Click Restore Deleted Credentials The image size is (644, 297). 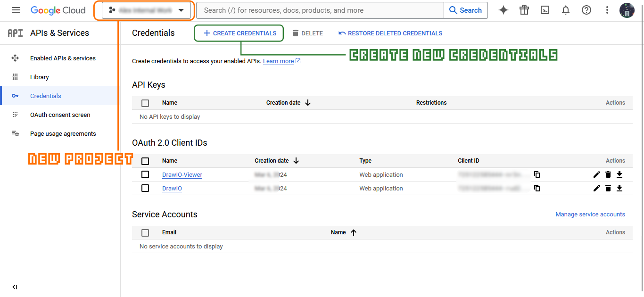click(x=390, y=33)
